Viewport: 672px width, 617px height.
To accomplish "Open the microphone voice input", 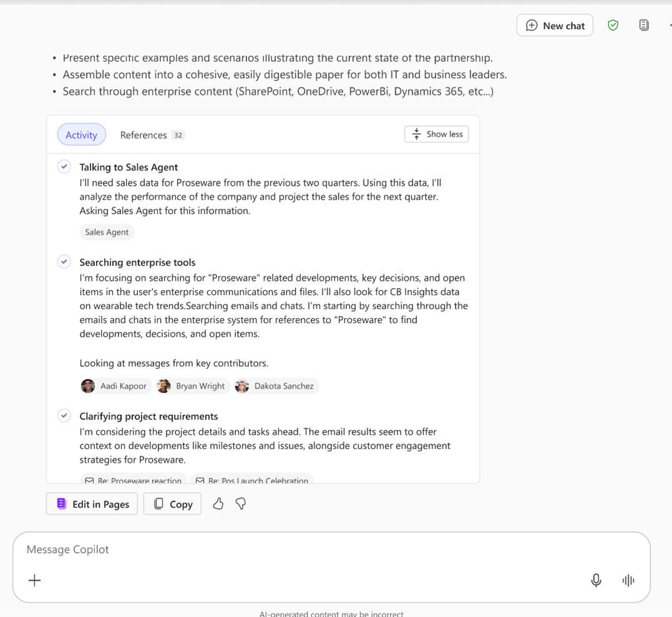I will tap(596, 580).
